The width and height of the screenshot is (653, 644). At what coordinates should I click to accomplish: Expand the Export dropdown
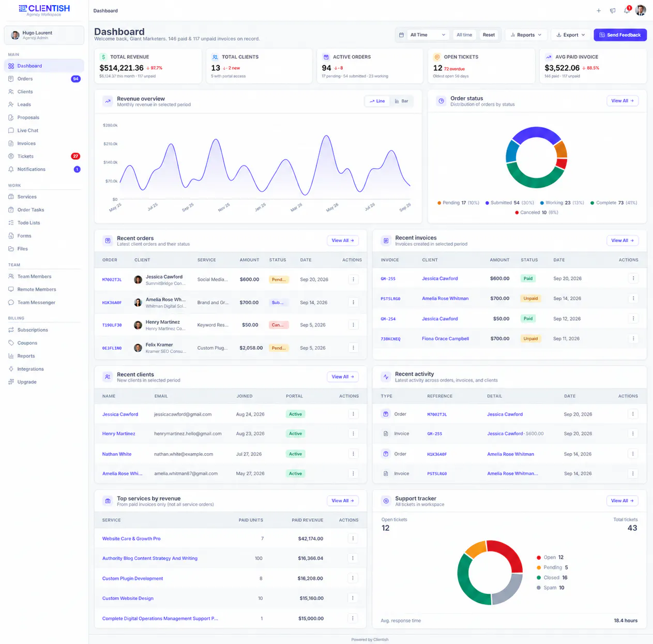(x=571, y=35)
